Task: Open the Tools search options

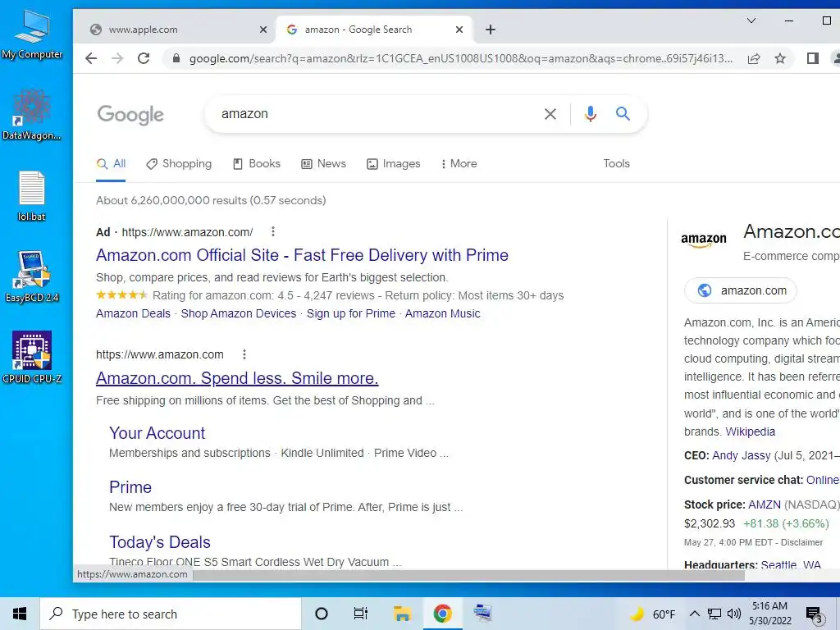Action: [x=616, y=163]
